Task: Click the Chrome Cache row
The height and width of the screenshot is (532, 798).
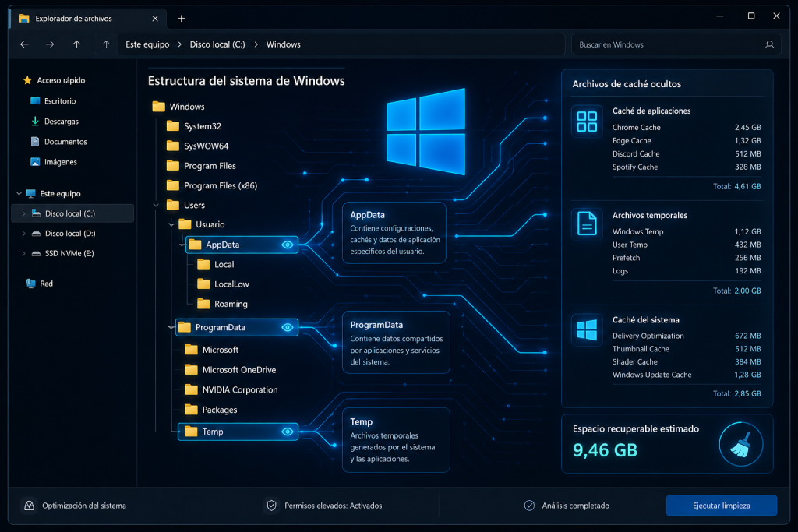Action: [x=687, y=127]
